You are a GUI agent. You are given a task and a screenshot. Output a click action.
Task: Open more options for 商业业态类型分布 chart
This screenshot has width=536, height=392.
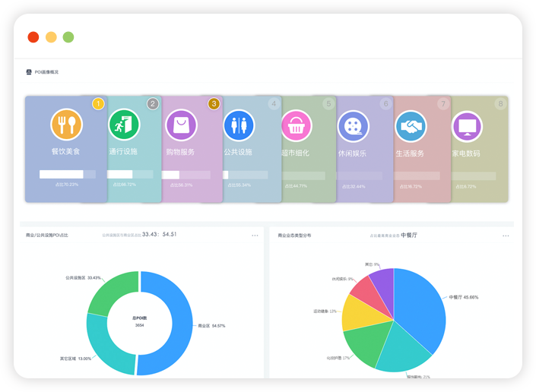[x=506, y=236]
